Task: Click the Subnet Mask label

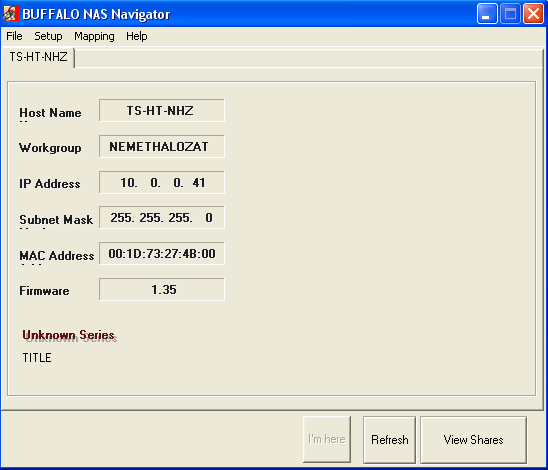Action: pos(56,219)
